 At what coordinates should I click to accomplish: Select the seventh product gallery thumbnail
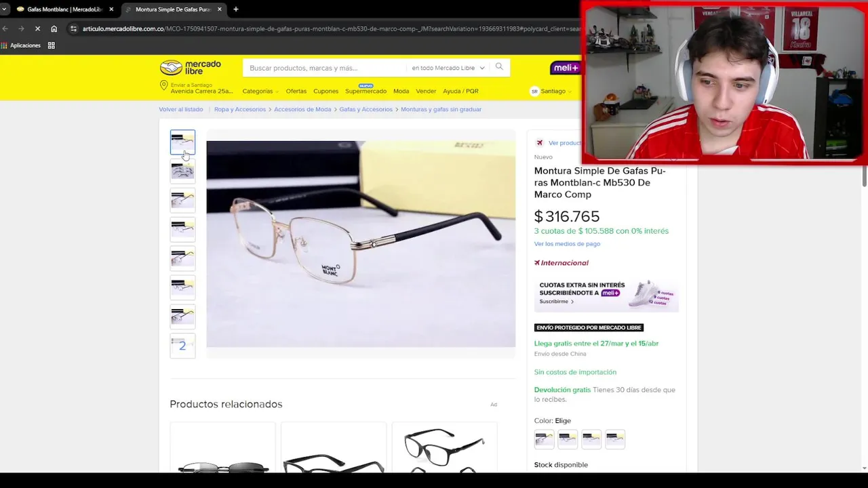point(182,317)
